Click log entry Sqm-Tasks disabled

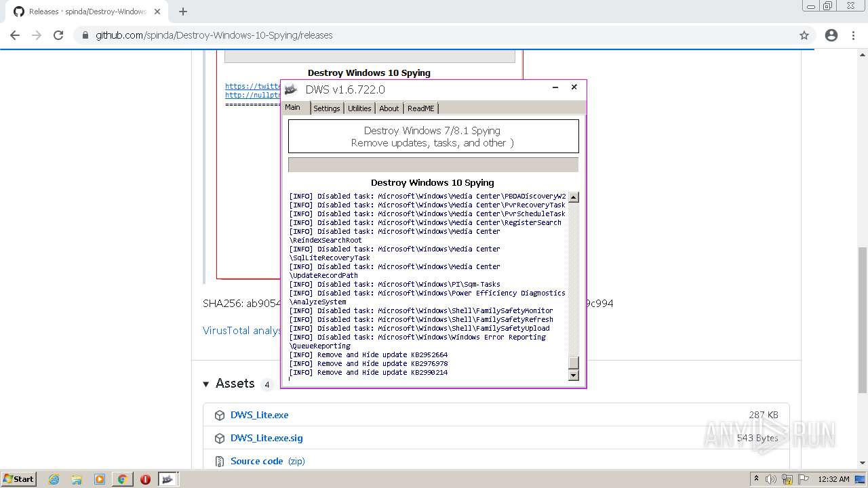[x=395, y=284]
